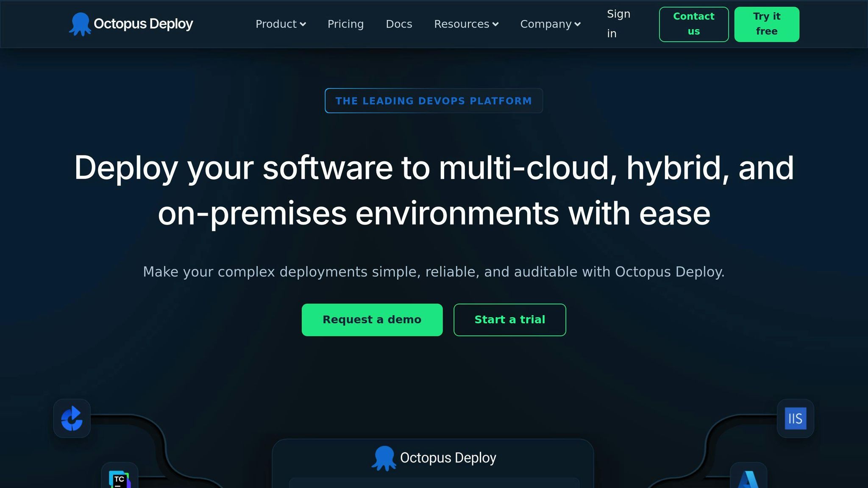Image resolution: width=868 pixels, height=488 pixels.
Task: Click the TeamCity TC icon
Action: tap(120, 480)
